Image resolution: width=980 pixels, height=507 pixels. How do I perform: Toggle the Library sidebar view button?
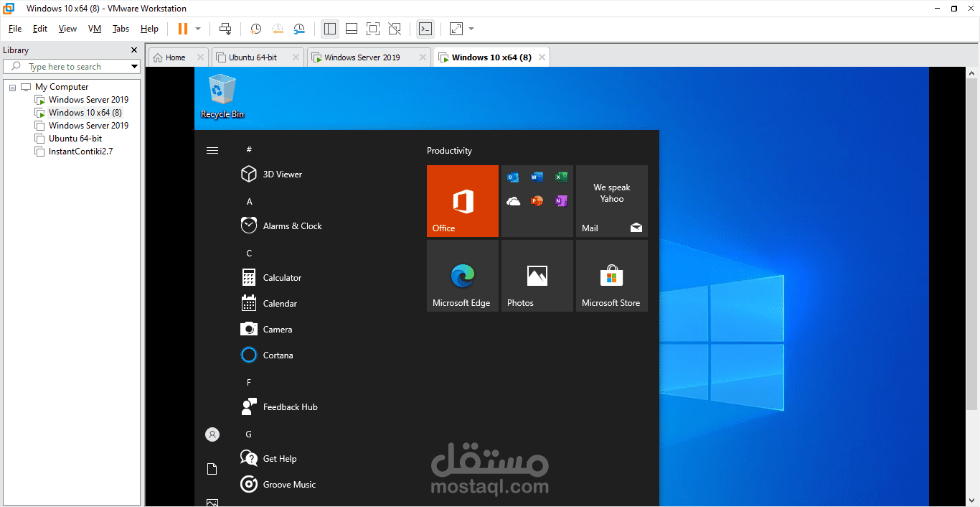coord(330,29)
